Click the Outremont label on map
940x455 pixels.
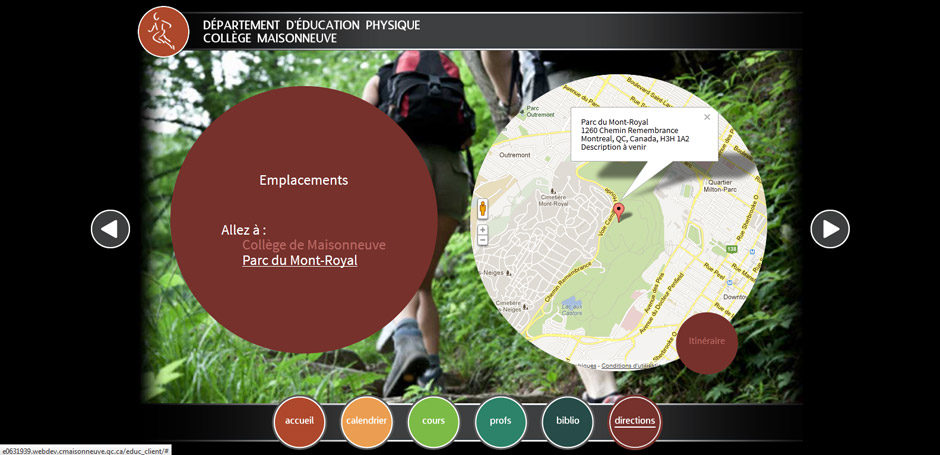coord(515,155)
